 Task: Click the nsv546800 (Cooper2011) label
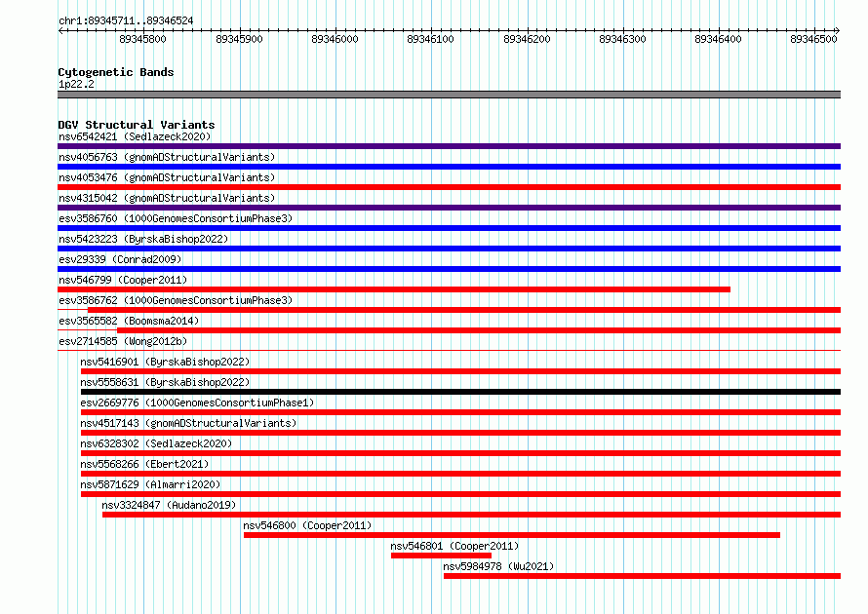(x=308, y=525)
